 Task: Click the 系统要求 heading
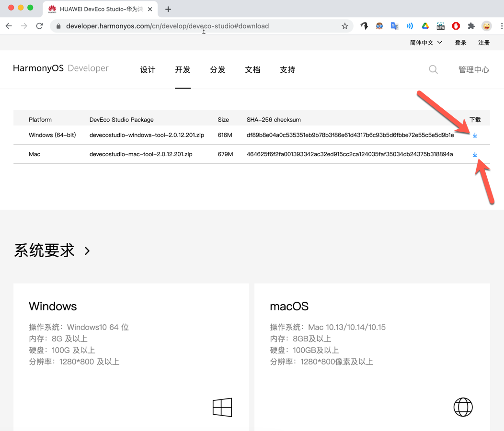tap(45, 250)
